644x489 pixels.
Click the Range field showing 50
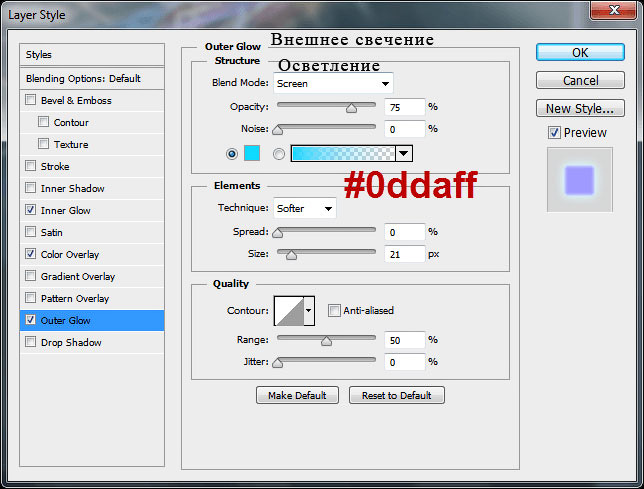(x=405, y=340)
